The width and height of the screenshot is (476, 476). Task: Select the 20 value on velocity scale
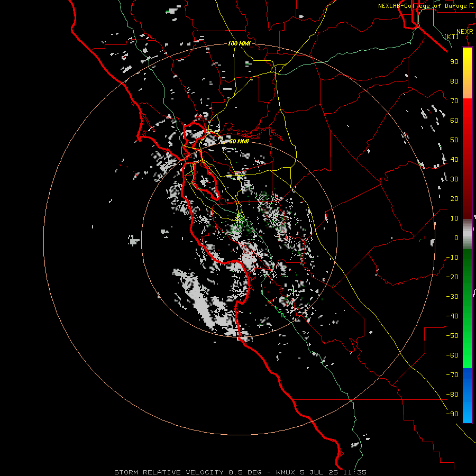click(x=454, y=198)
